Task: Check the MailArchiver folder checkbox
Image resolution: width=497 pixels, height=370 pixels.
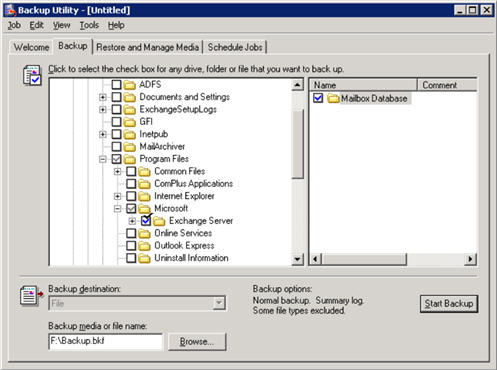Action: coord(116,146)
